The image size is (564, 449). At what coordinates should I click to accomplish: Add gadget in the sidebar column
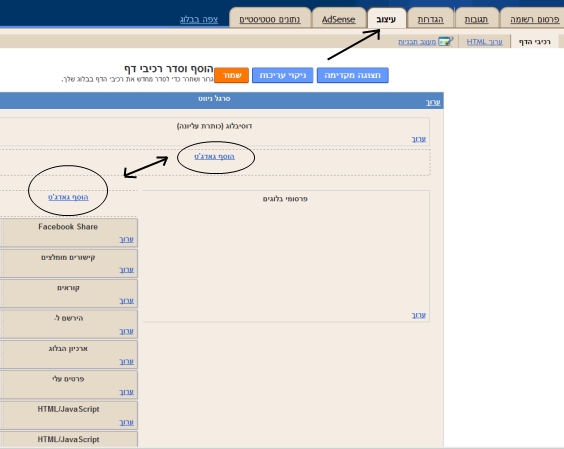pyautogui.click(x=68, y=197)
